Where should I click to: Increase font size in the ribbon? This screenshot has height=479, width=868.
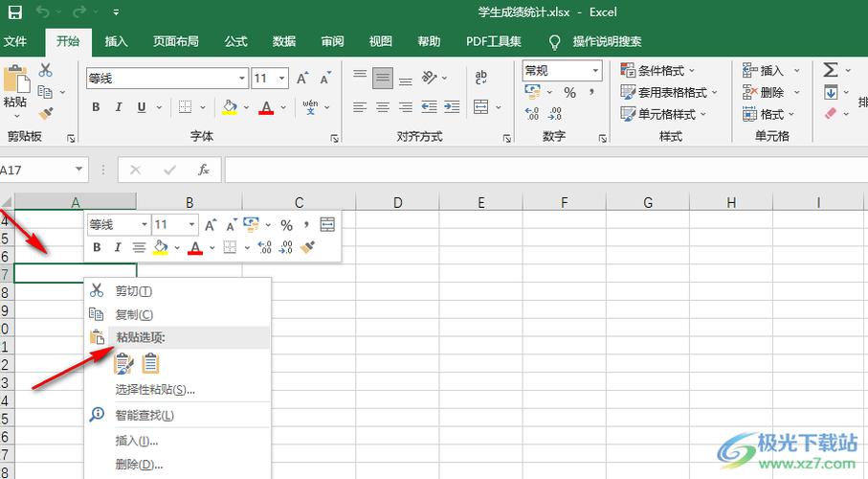302,79
